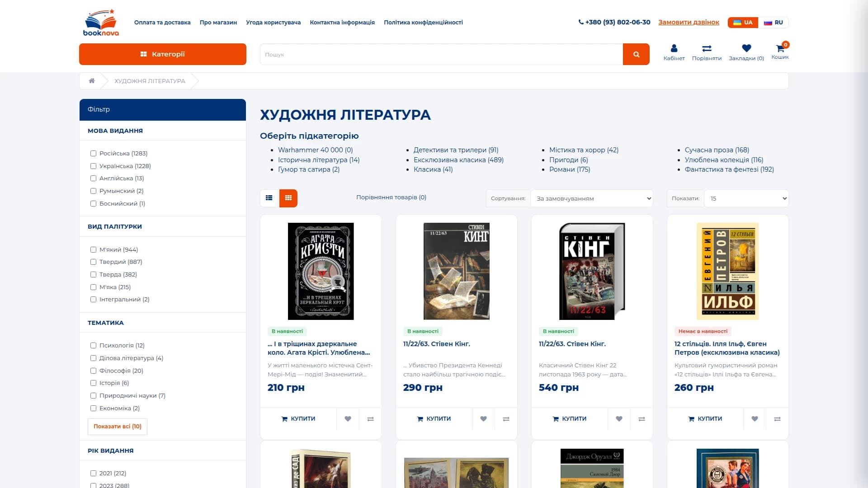Screen dimensions: 868x488
Task: Check the Інтегральний (2) cover filter
Action: point(93,300)
